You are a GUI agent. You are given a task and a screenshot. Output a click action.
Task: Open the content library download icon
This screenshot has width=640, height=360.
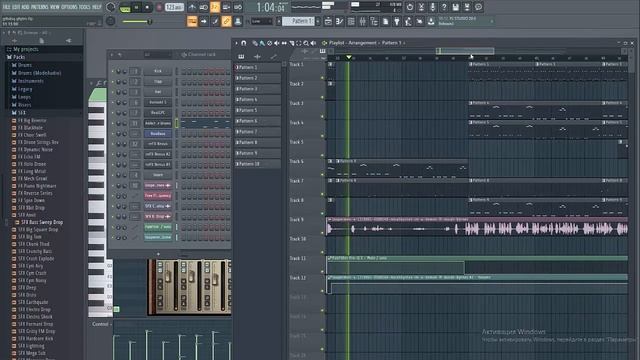pyautogui.click(x=431, y=21)
